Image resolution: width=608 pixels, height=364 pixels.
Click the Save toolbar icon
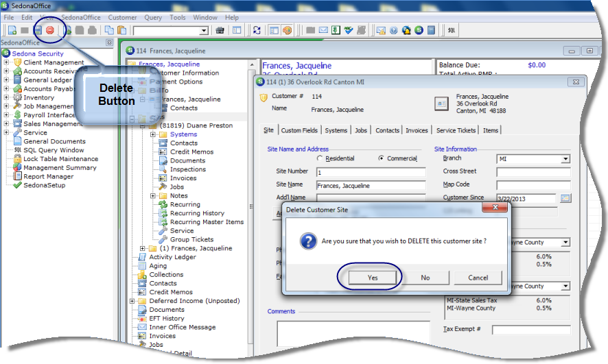pos(38,30)
